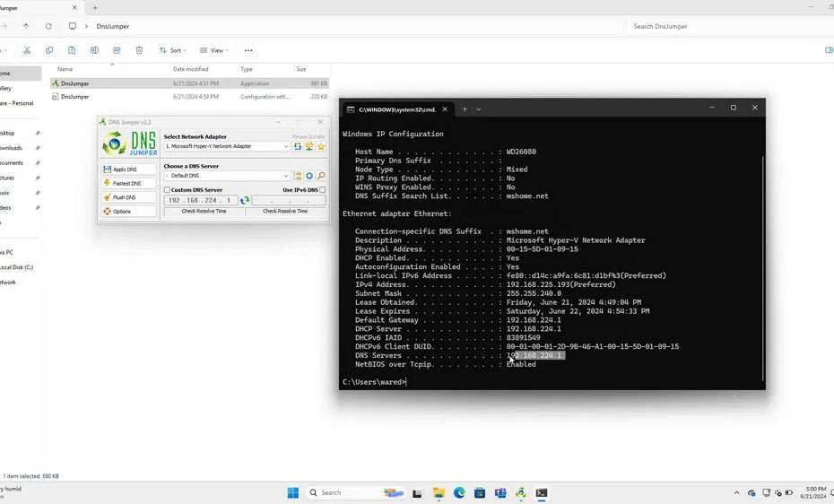Viewport: 834px width, 504px height.
Task: Click the DNS Jumper taskbar icon
Action: point(521,493)
